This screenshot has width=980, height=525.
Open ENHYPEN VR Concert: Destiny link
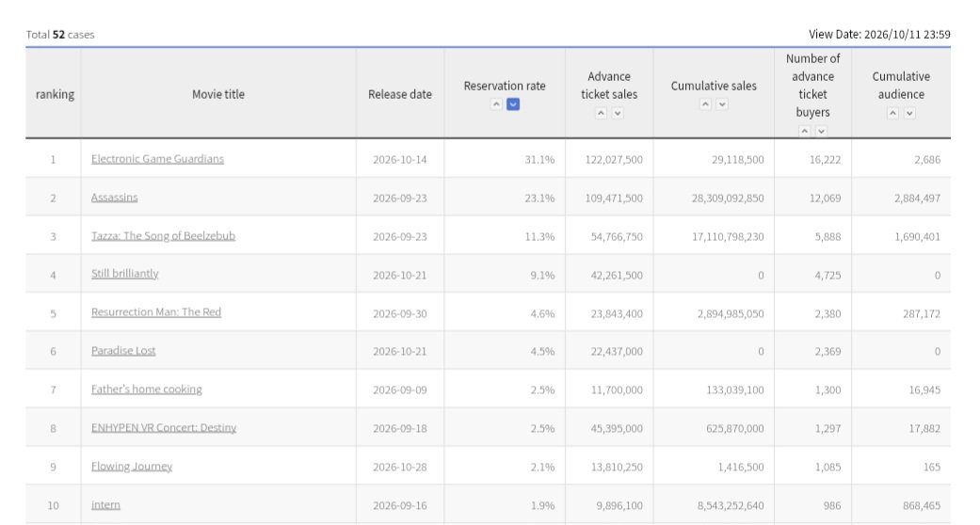(x=164, y=427)
